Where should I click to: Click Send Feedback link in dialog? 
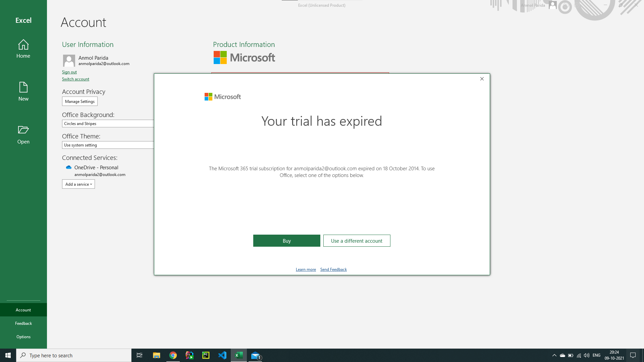click(333, 269)
